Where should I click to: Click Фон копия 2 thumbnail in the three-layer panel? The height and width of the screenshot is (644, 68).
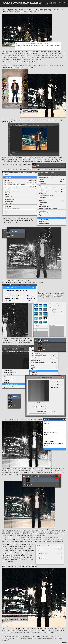click(40, 341)
